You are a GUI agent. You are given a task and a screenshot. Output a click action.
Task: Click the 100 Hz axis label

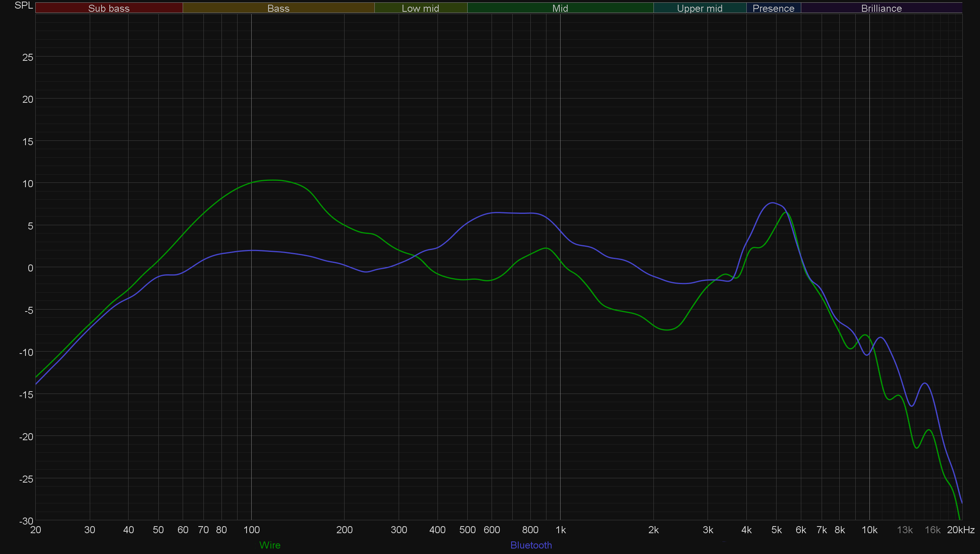(x=251, y=530)
